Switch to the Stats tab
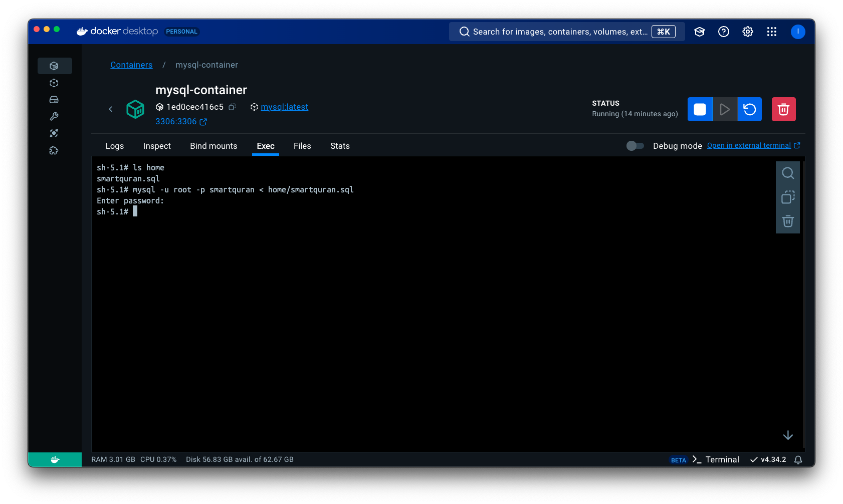 (340, 146)
